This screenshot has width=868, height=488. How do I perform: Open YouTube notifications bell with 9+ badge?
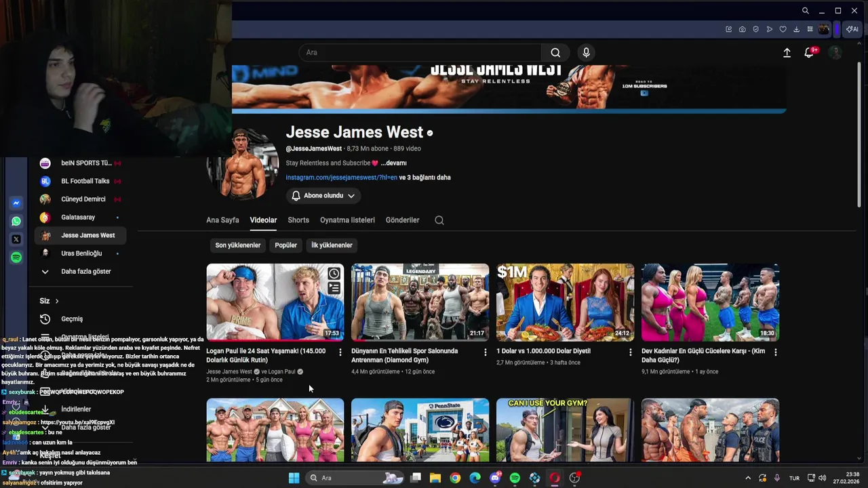(809, 53)
